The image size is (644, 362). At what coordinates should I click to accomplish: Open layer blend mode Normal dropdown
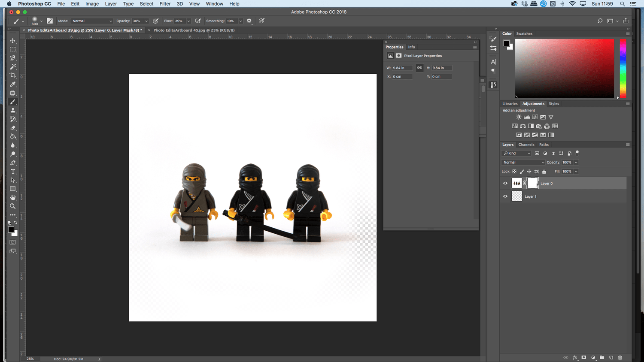(x=523, y=163)
